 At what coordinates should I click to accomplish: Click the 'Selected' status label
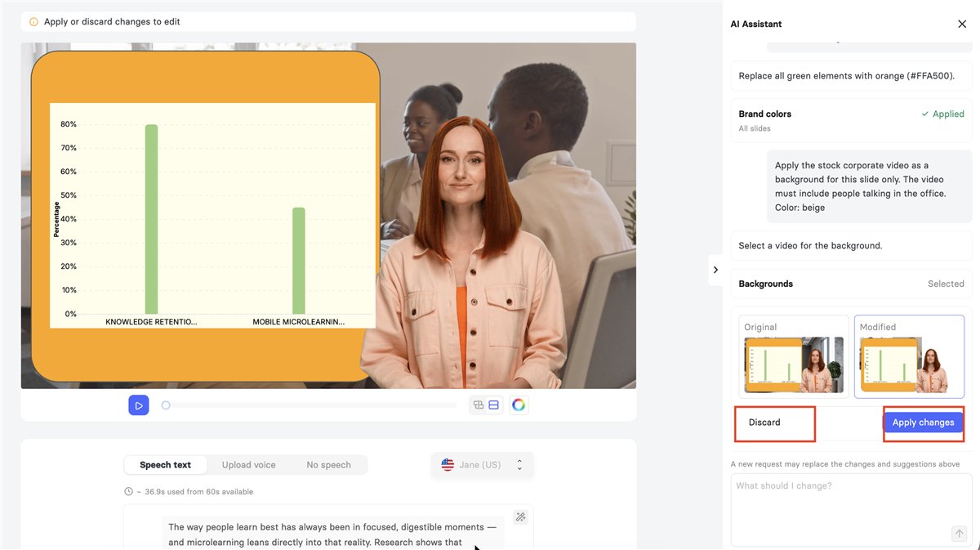pos(946,284)
